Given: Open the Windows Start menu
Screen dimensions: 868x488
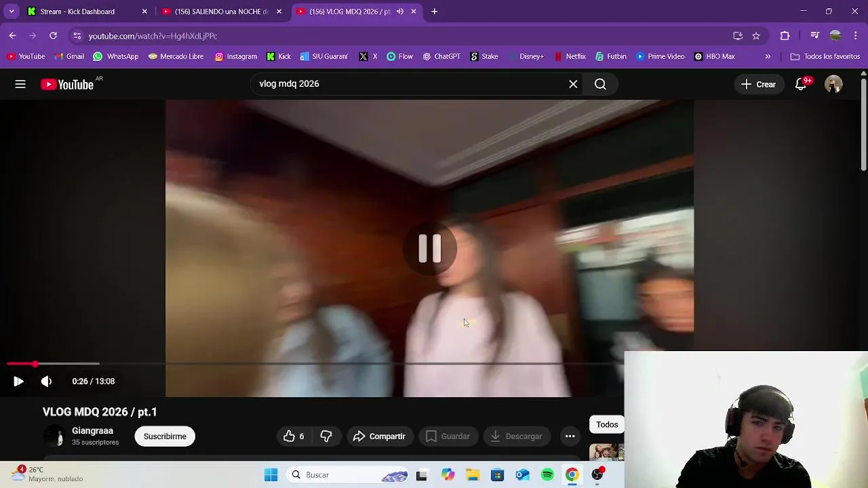Looking at the screenshot, I should 271,475.
